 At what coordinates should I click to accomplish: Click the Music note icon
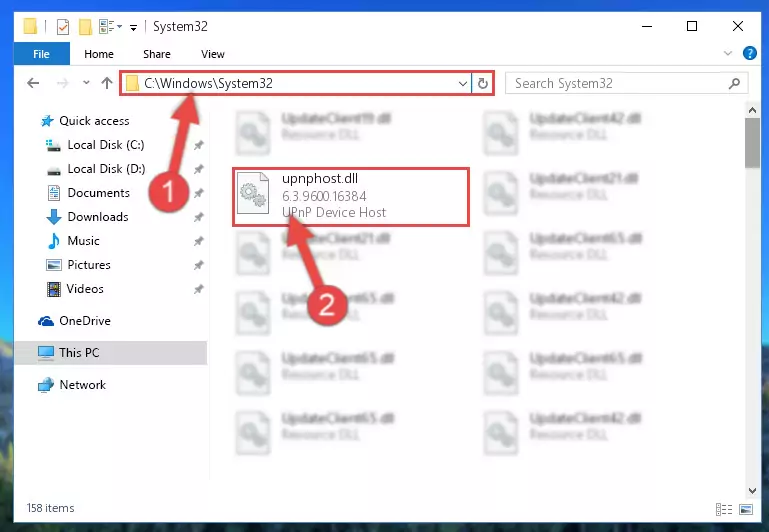(x=53, y=241)
